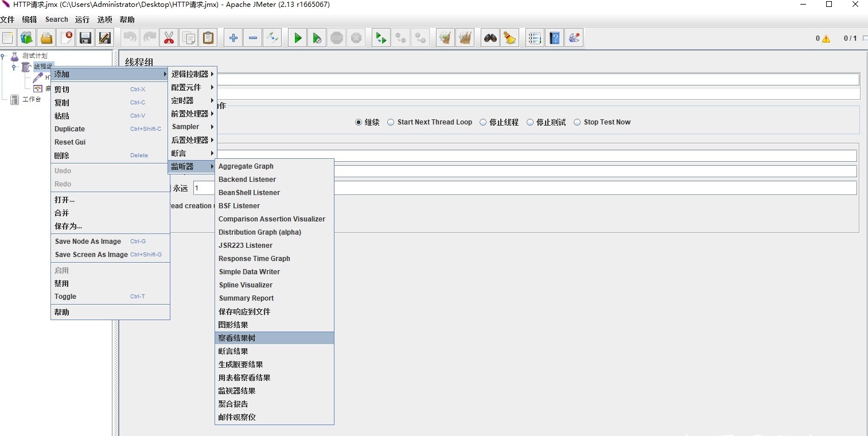Collapse the 测试计划 tree node
This screenshot has height=436, width=868.
[x=3, y=56]
